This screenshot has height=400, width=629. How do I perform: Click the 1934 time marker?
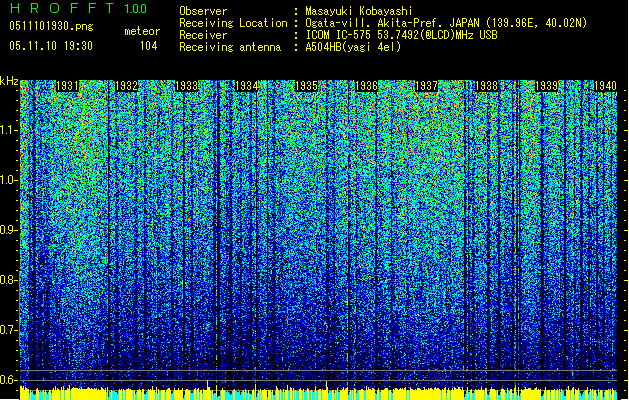coord(246,86)
